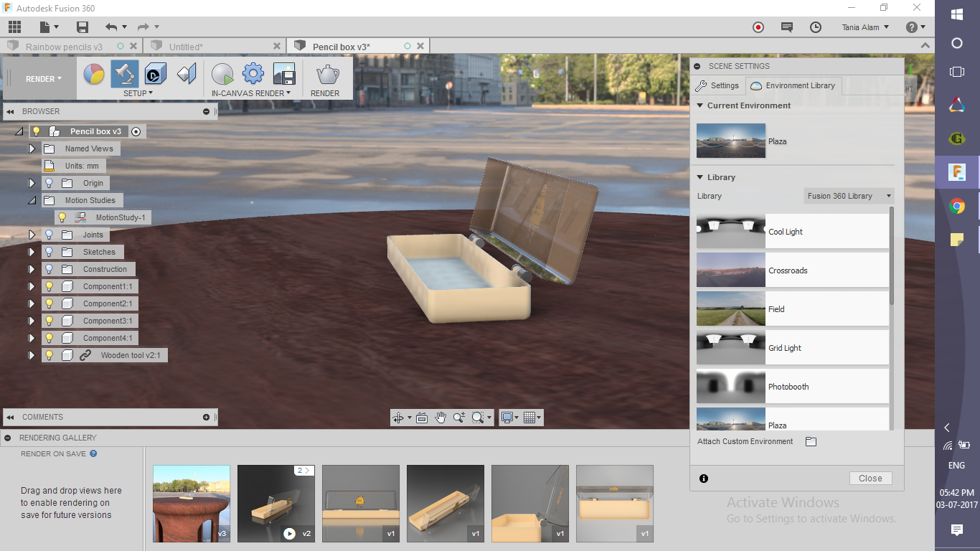Viewport: 980px width, 551px height.
Task: Open the data panel grid icon
Action: pos(14,27)
